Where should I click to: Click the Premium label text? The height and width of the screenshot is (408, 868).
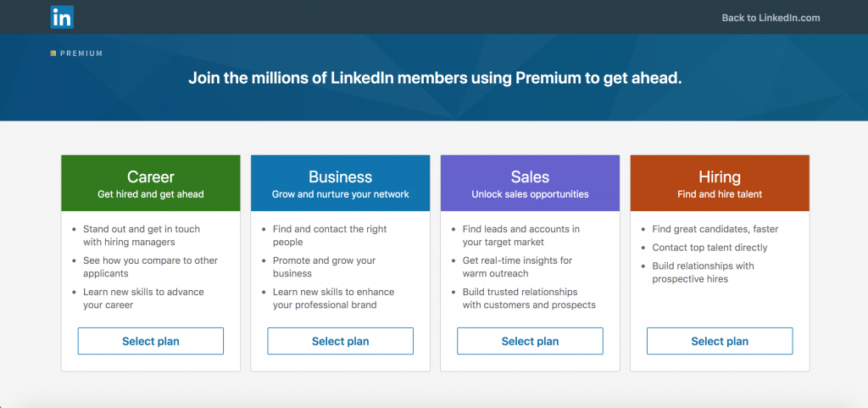[x=82, y=53]
